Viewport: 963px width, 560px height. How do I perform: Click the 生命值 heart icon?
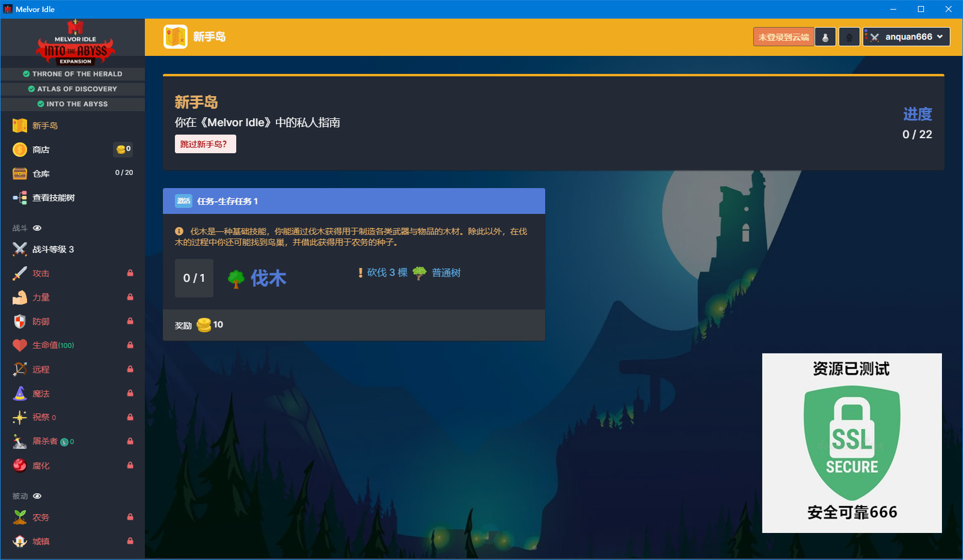tap(20, 345)
